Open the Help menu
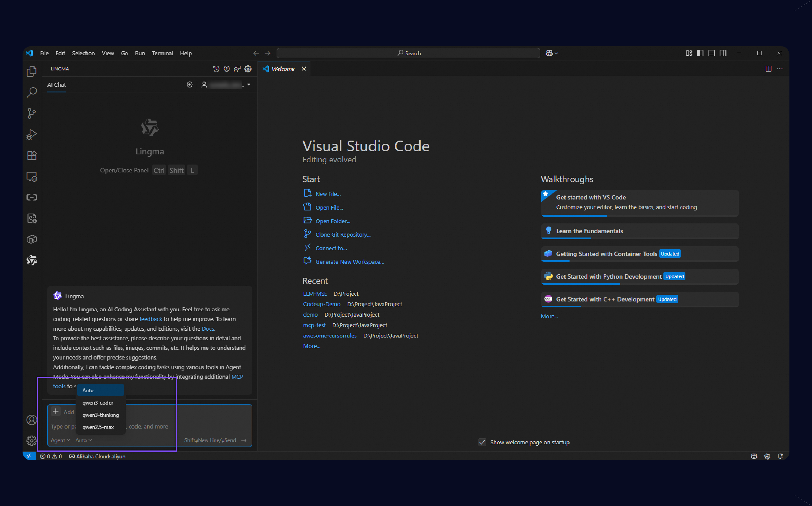This screenshot has height=506, width=812. [x=186, y=53]
